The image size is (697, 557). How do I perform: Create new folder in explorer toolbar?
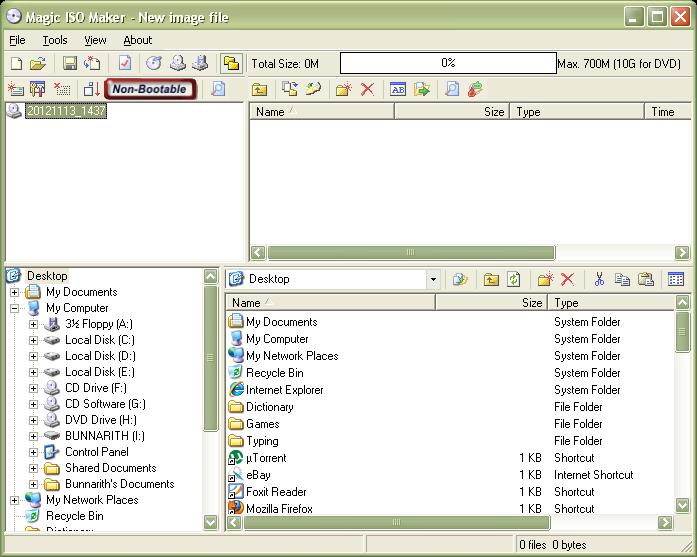click(545, 279)
